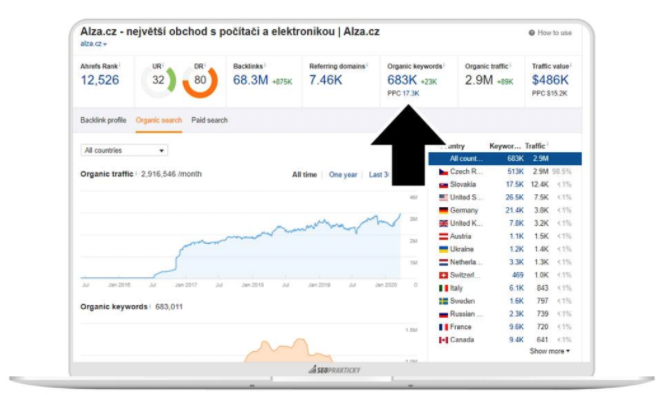667x395 pixels.
Task: Click the PPC 17.3K value
Action: point(403,93)
